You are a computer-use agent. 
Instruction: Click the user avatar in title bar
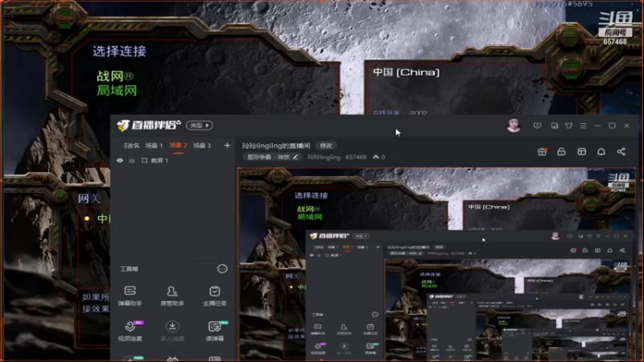pyautogui.click(x=514, y=125)
